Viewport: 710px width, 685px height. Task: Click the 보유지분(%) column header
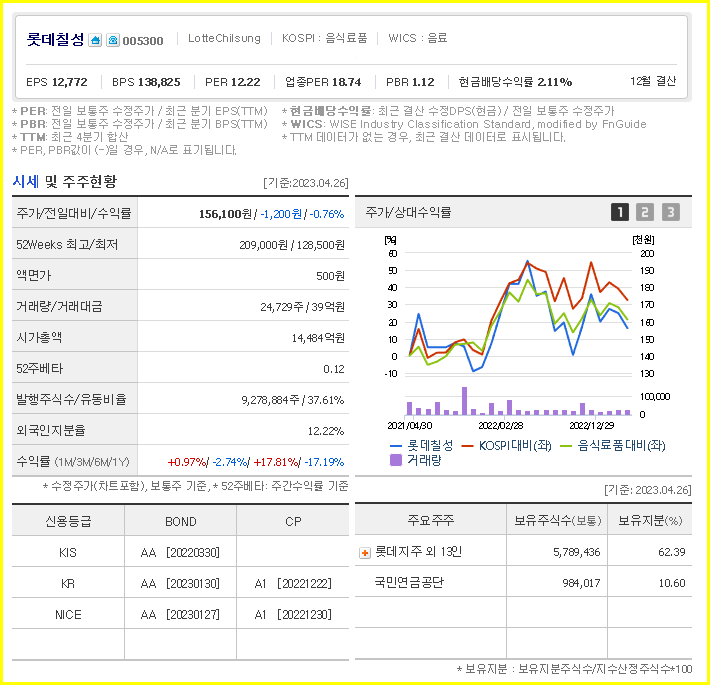pos(650,520)
